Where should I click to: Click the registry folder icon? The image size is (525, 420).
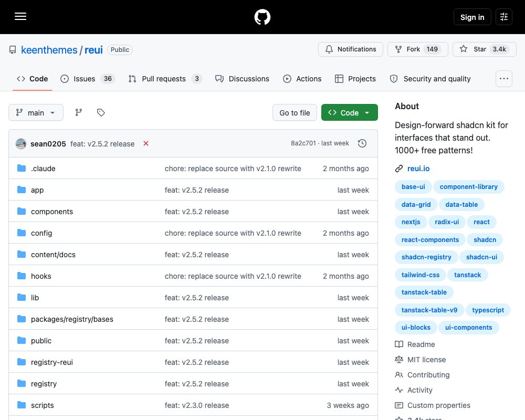(x=22, y=383)
